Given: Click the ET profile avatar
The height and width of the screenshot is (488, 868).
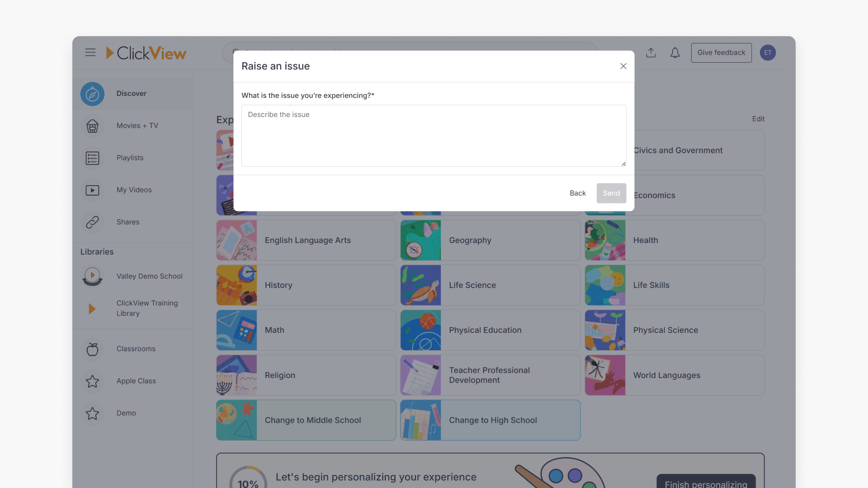Looking at the screenshot, I should [768, 52].
